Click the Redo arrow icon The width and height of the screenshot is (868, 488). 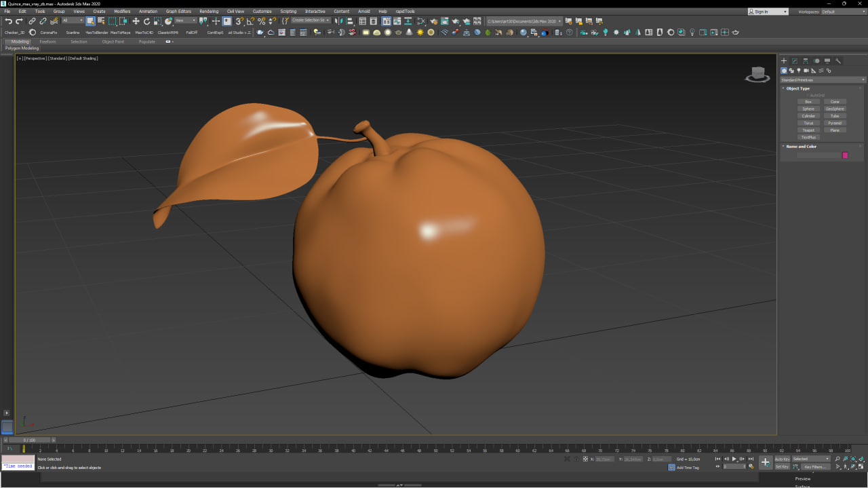pos(19,21)
